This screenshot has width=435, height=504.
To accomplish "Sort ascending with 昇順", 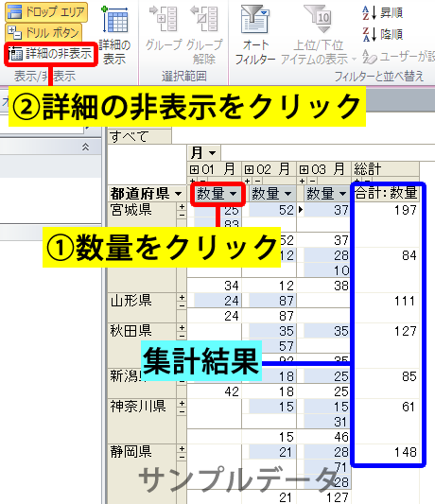I will pos(382,13).
